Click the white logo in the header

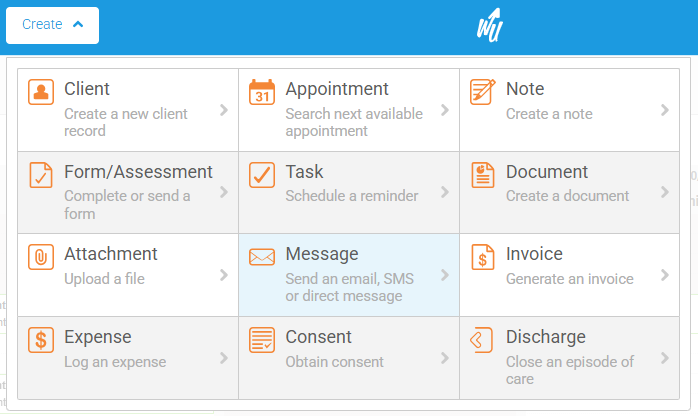pos(489,27)
